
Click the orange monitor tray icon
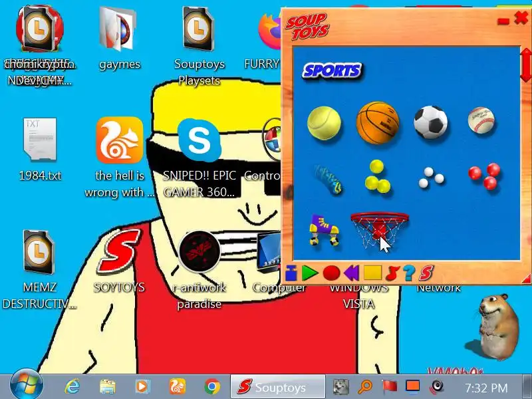[x=413, y=386]
